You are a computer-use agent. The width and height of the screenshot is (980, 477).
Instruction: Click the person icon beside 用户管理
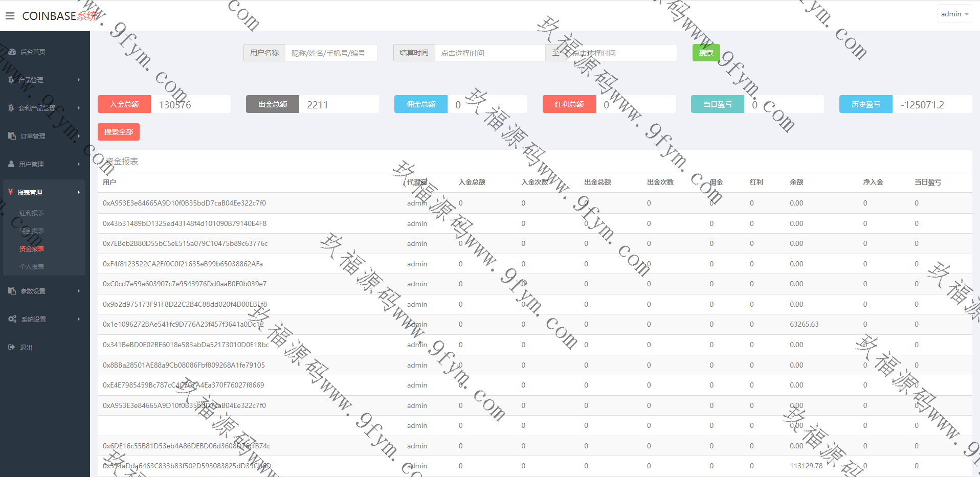(11, 164)
